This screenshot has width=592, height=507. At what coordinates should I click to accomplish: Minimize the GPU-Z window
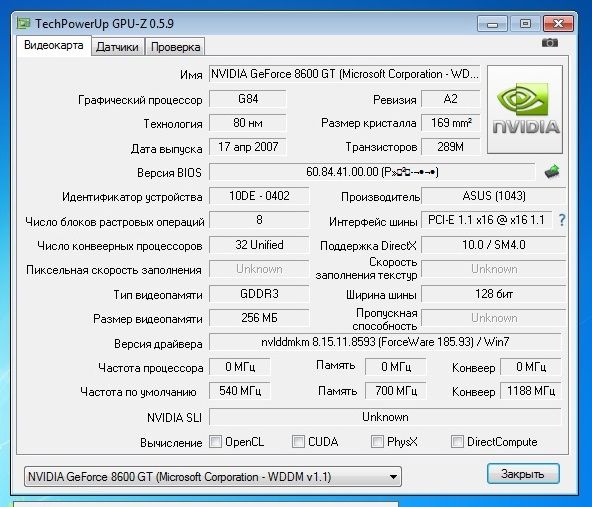[492, 24]
